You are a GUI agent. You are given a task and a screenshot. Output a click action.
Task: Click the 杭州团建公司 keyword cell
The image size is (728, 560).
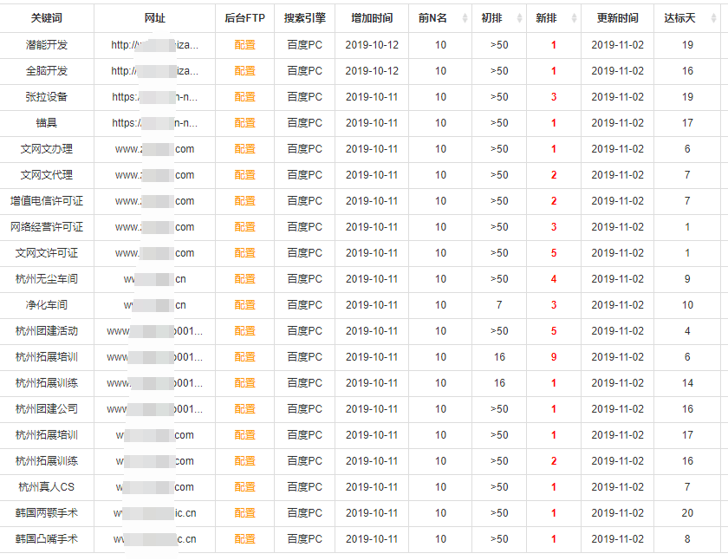coord(47,409)
